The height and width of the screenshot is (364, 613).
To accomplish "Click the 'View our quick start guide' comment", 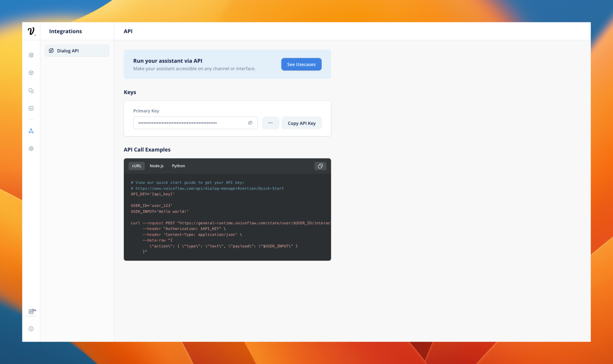I will point(187,182).
